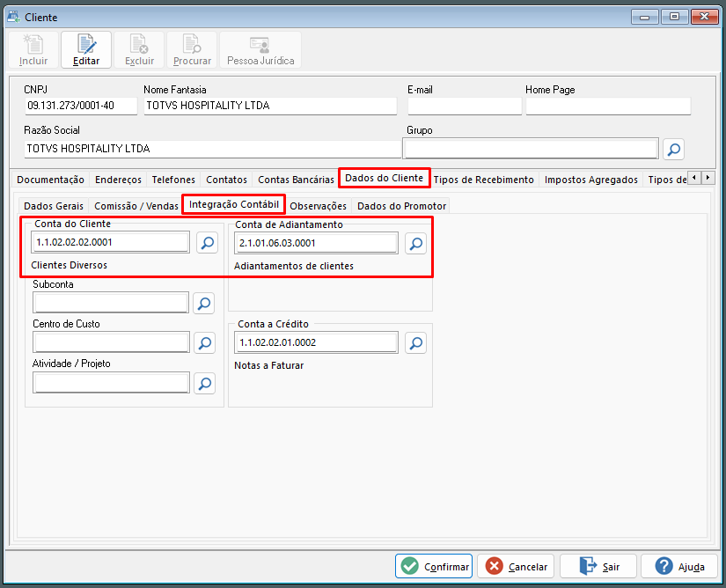Switch to Tipos de Recebimento tab
Viewport: 726px width, 588px height.
(x=483, y=180)
